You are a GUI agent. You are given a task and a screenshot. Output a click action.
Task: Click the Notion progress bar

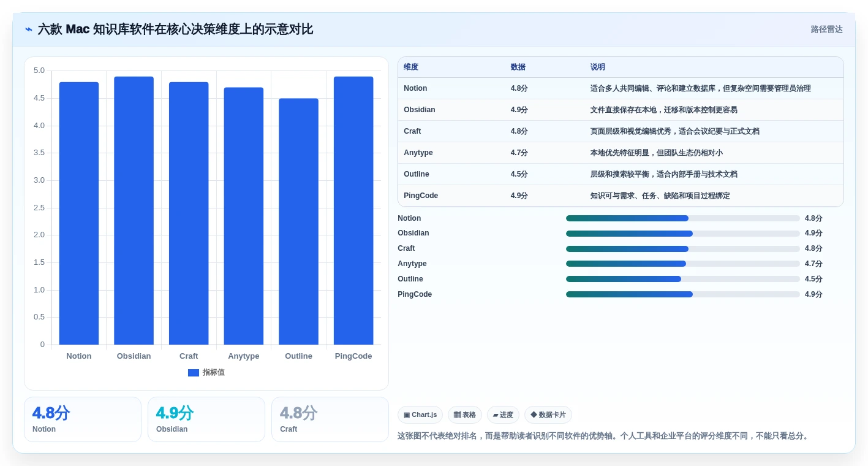click(683, 218)
